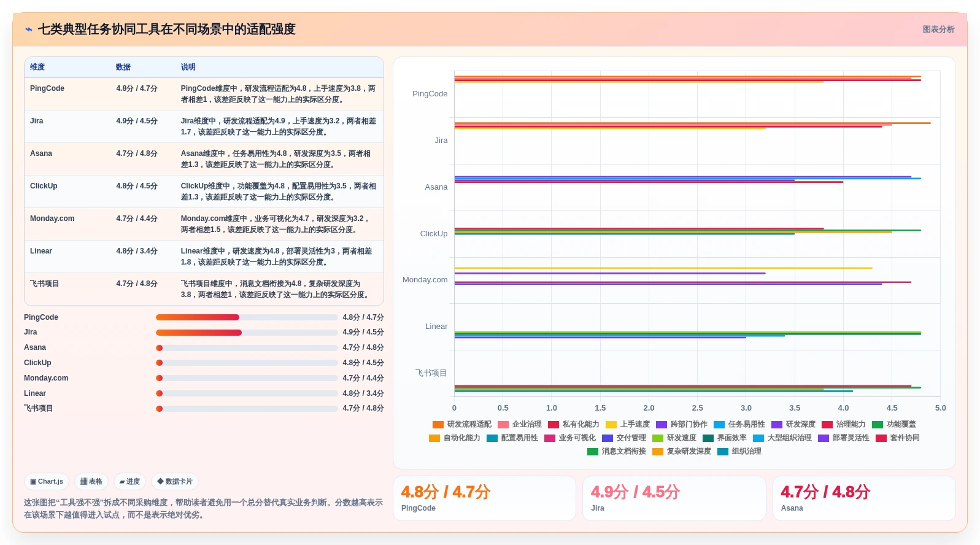
Task: Open the PingCode score card 4.8分 / 4.7分
Action: coord(484,498)
